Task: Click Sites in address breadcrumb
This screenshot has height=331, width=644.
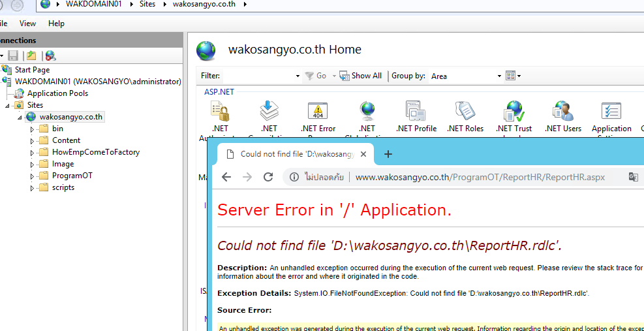Action: [x=147, y=5]
